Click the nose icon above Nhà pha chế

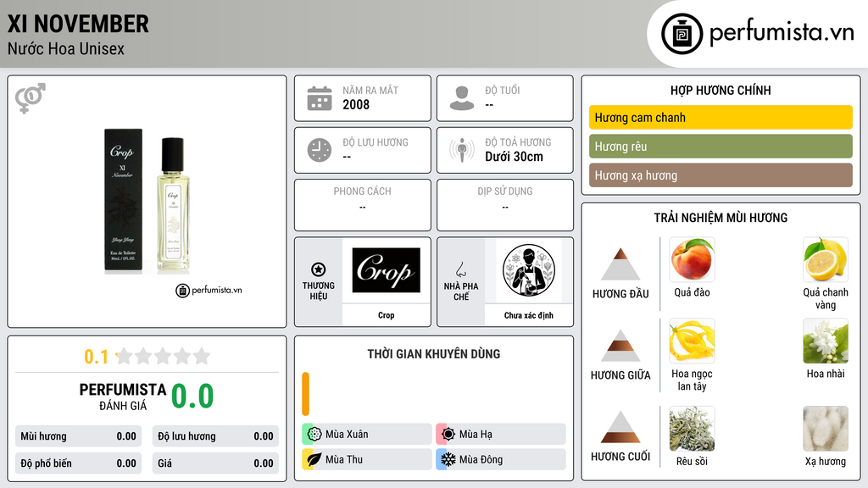460,269
